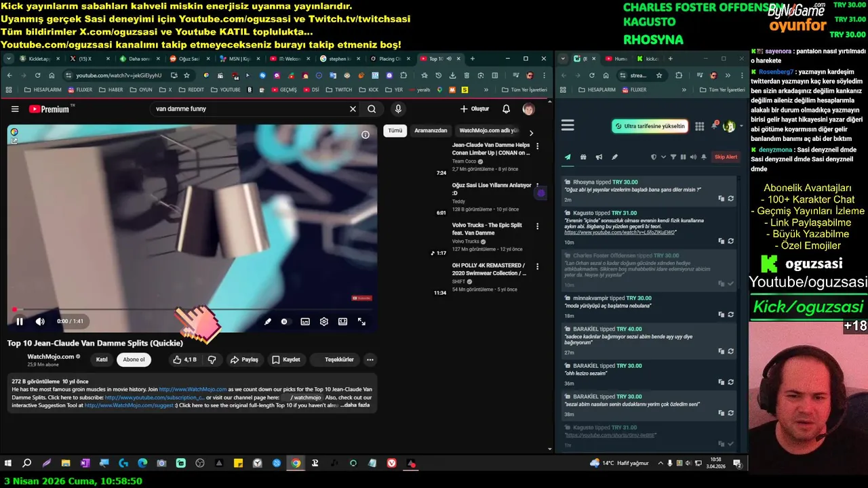868x488 pixels.
Task: Expand description with ...daha fazla
Action: (x=356, y=405)
